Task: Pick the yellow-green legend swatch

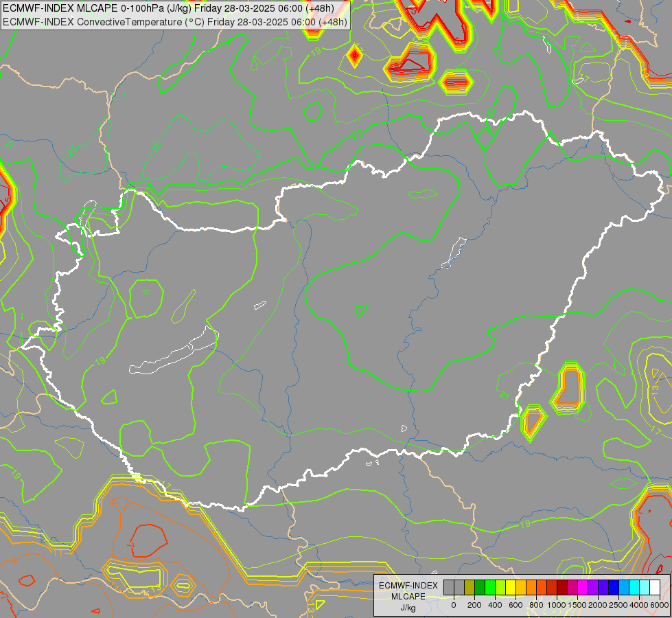Action: [500, 588]
